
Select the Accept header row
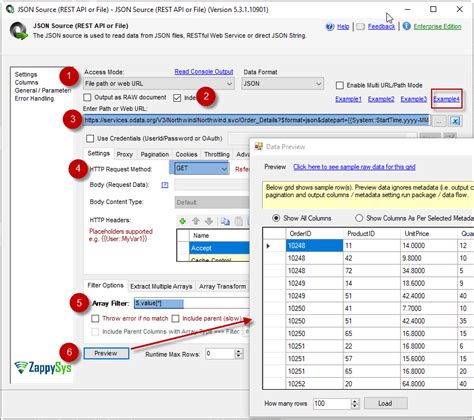point(213,248)
